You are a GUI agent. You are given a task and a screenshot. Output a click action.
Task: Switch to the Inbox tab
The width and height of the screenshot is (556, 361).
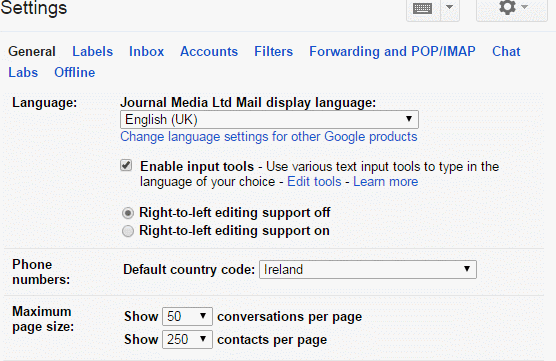(146, 51)
